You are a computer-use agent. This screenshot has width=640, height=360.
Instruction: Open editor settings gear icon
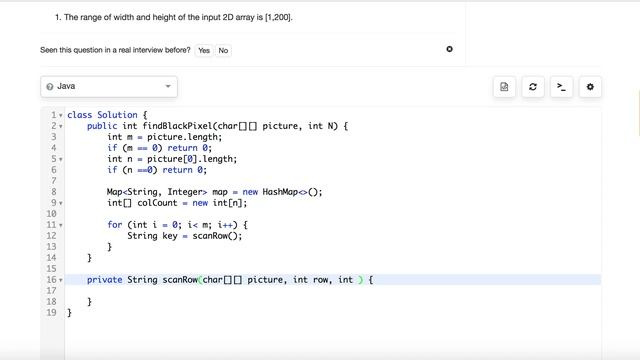click(x=590, y=87)
